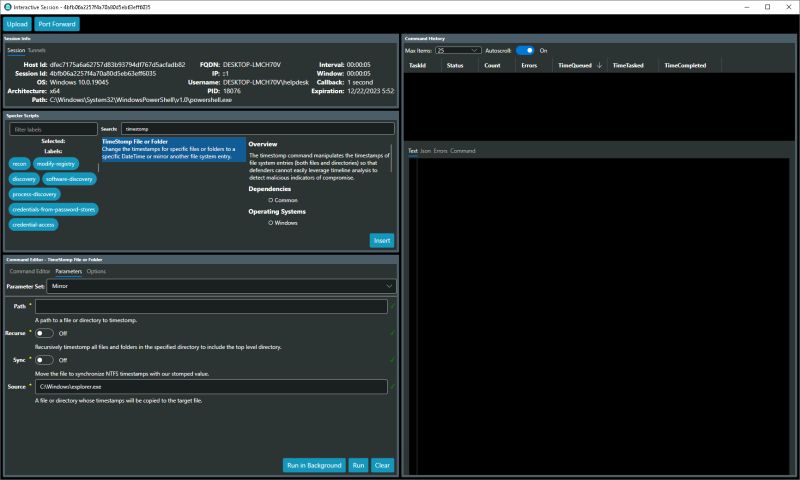Viewport: 800px width, 480px height.
Task: Click the Windows operating system entry
Action: (x=286, y=223)
